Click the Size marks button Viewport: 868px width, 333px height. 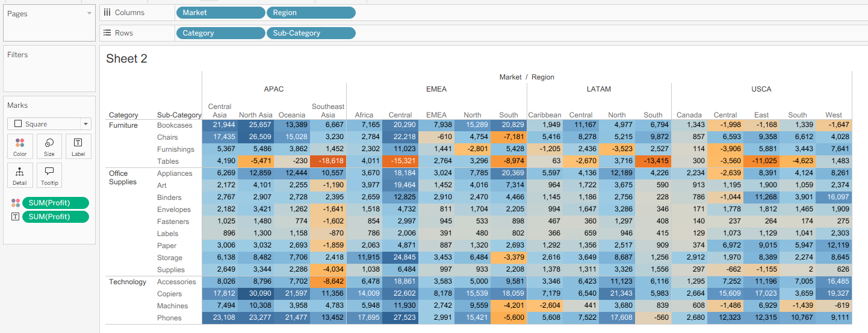coord(49,146)
